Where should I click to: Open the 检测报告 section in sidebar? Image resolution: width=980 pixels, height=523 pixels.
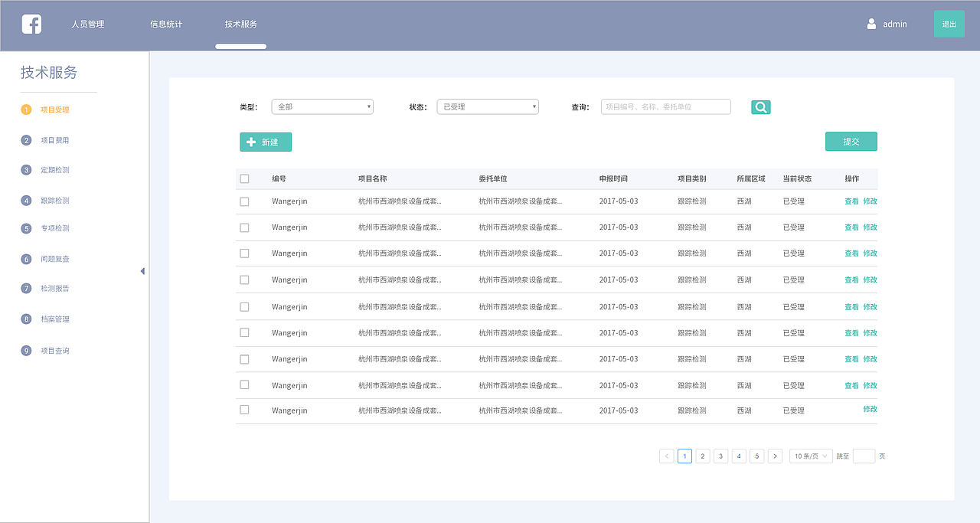(x=56, y=288)
